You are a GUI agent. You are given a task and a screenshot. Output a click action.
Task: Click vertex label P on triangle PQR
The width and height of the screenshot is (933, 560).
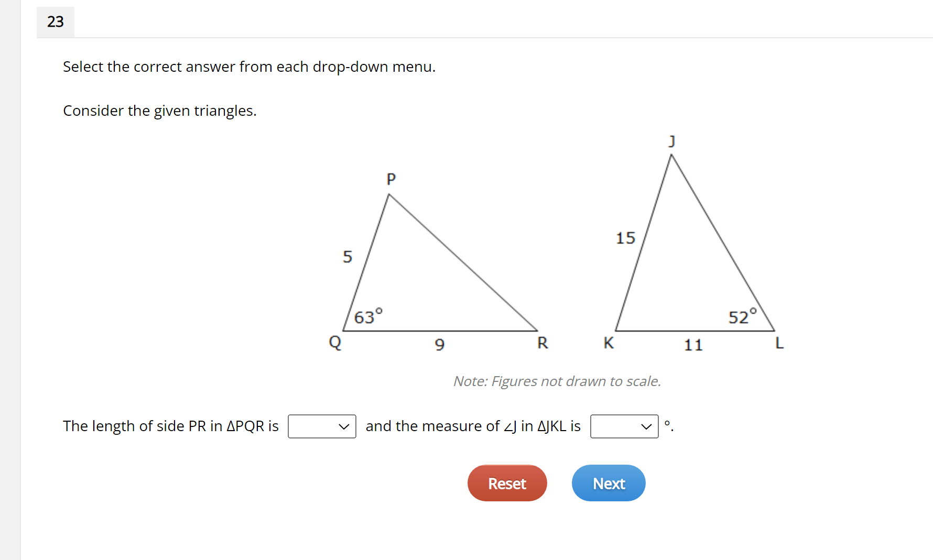[391, 179]
